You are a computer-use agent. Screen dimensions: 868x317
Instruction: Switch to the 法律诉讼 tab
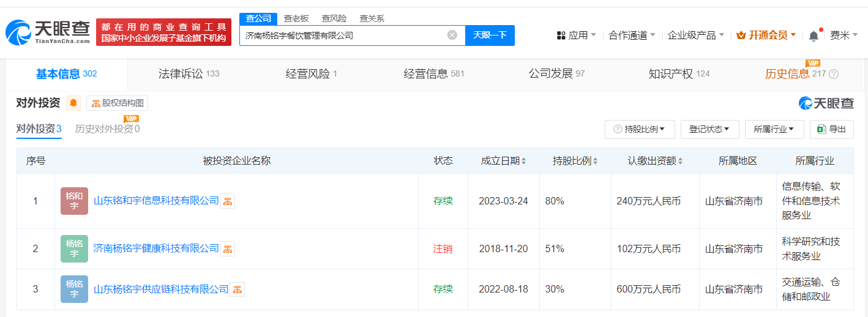click(x=188, y=74)
